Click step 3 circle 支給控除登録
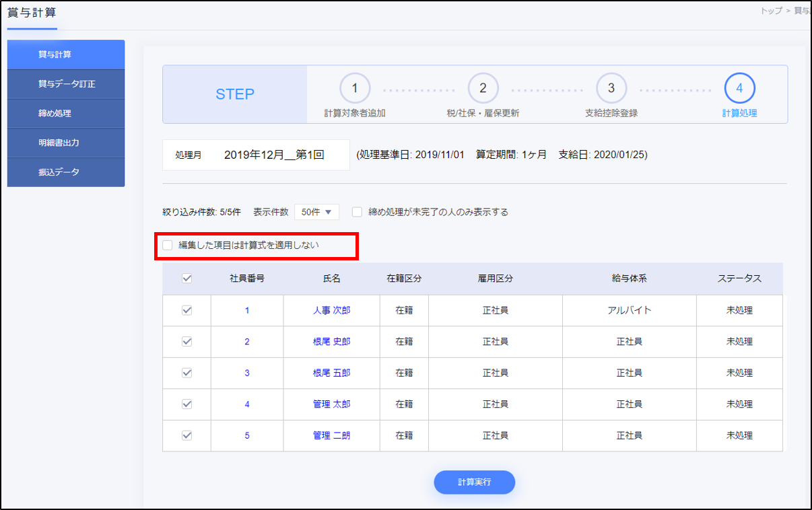812x510 pixels. [x=611, y=88]
